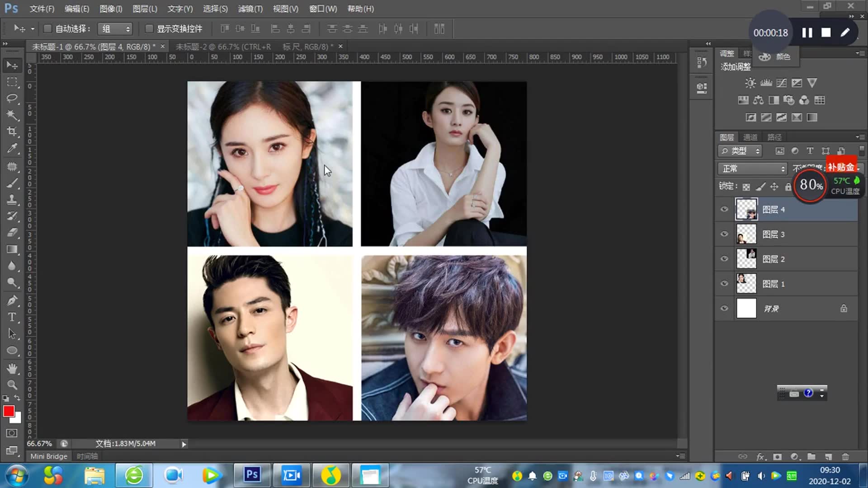Screen dimensions: 868x488
Task: Enable the 自动选择 checkbox
Action: (47, 29)
